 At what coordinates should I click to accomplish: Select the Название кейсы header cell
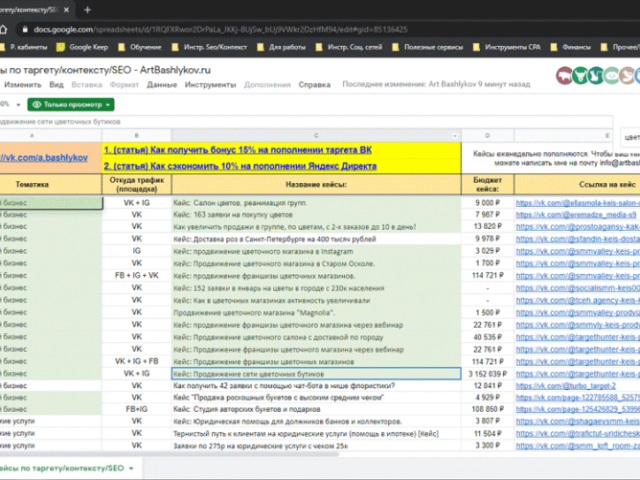316,184
